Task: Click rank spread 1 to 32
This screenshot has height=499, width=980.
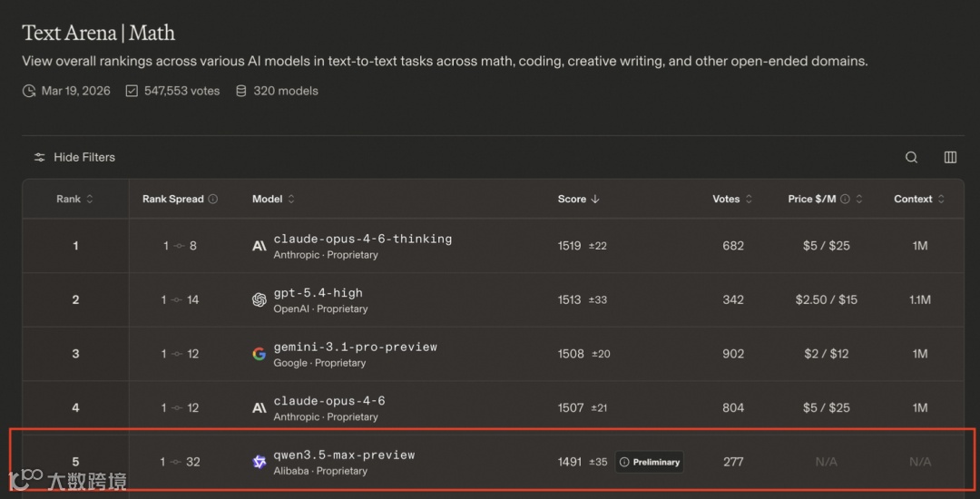Action: click(180, 462)
